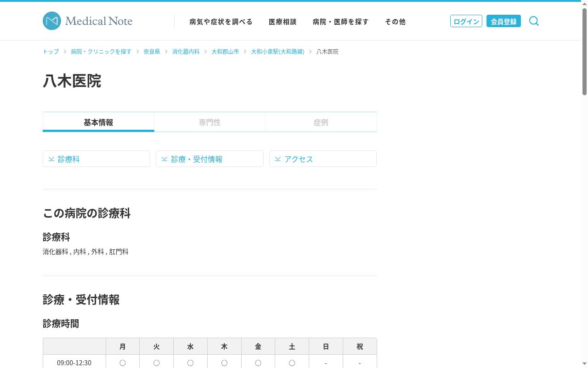588x368 pixels.
Task: Click the Medical Note logo icon
Action: 52,21
